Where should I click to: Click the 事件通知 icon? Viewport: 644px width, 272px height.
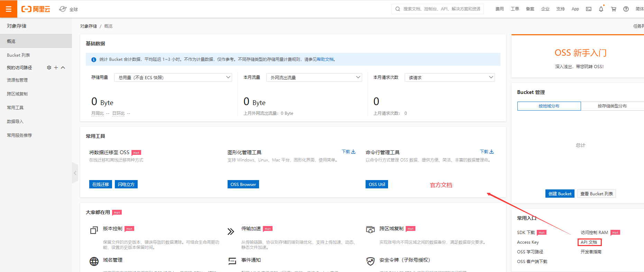(232, 261)
